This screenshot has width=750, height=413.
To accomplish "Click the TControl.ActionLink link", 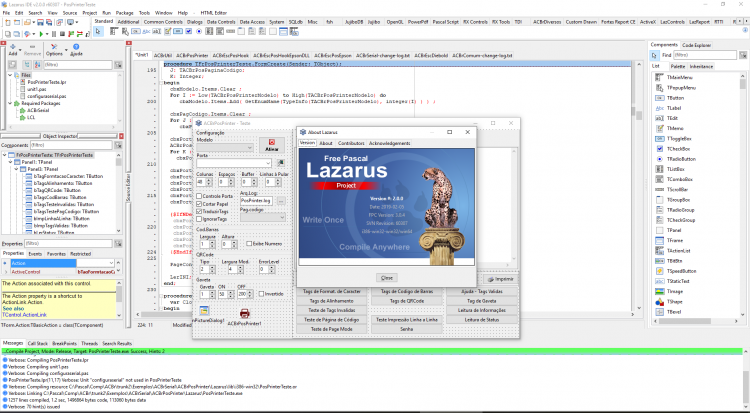I will [x=24, y=315].
